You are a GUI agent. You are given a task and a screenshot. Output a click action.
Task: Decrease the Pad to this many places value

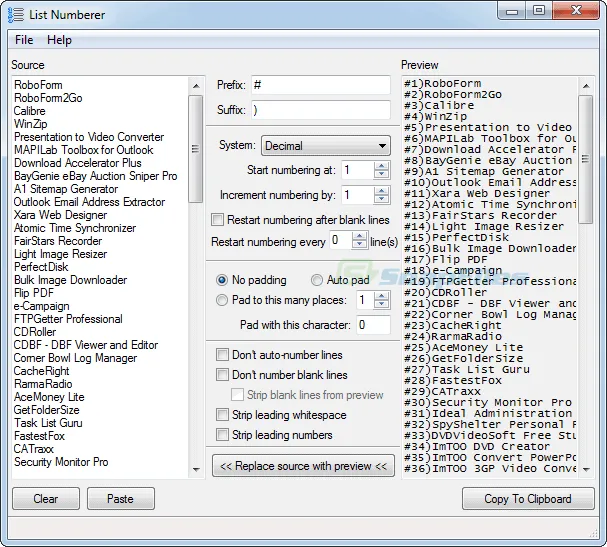(x=382, y=304)
